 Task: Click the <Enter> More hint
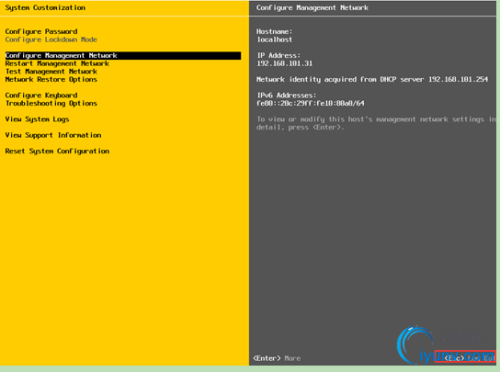[277, 358]
